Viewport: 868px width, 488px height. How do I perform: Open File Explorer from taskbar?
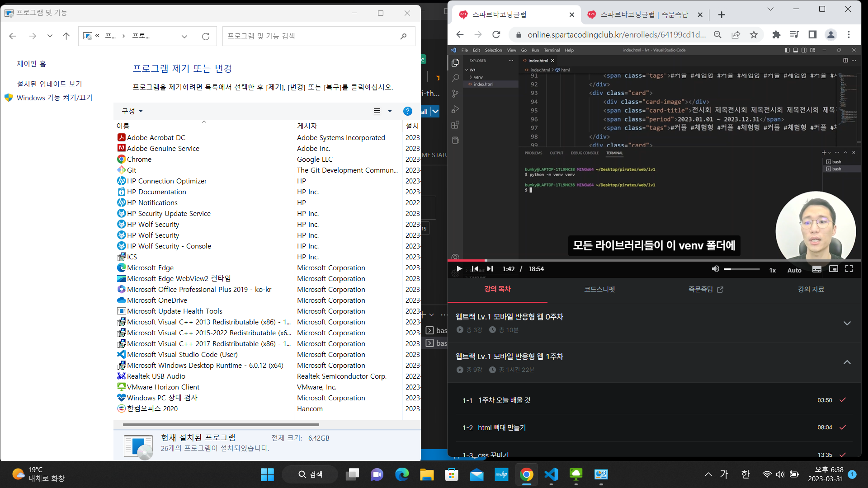pos(427,474)
